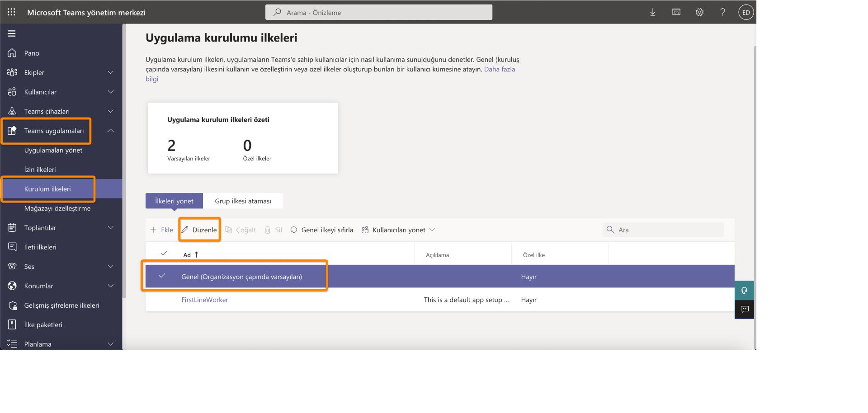
Task: Expand the Planlama section chevron
Action: pos(111,344)
